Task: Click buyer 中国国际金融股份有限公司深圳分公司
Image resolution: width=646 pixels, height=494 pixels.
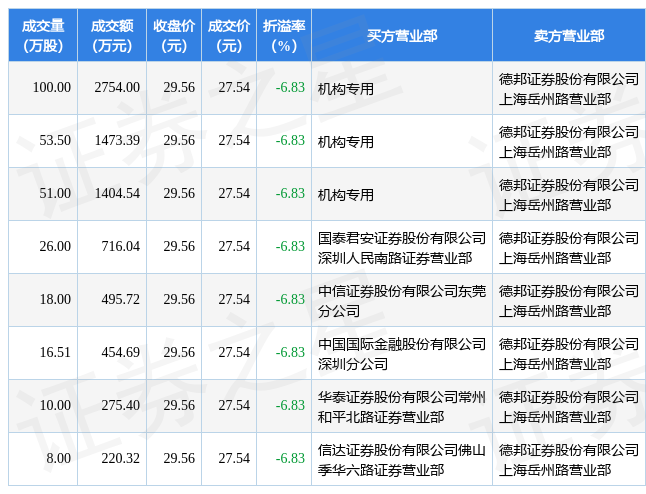Action: pos(402,354)
